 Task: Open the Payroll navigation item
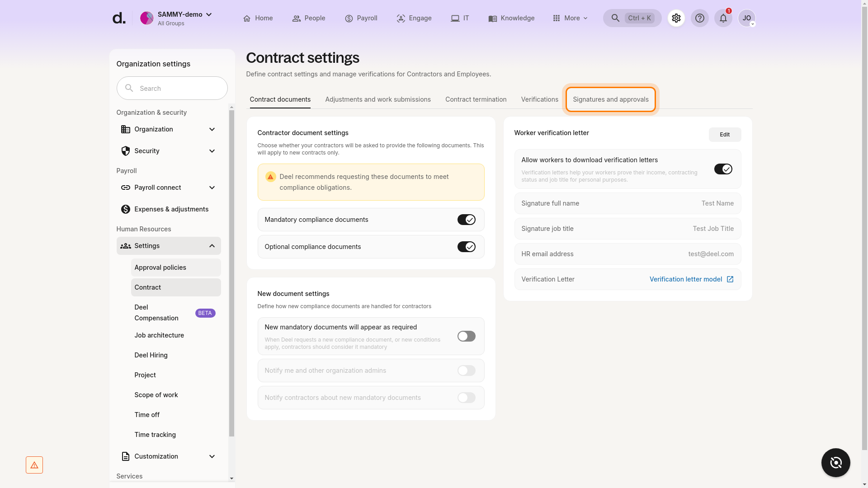click(361, 18)
